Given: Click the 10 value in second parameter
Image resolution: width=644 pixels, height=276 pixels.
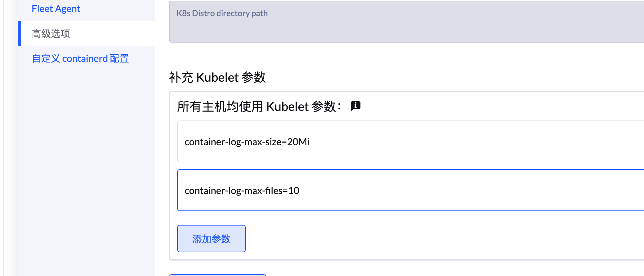Looking at the screenshot, I should (294, 191).
